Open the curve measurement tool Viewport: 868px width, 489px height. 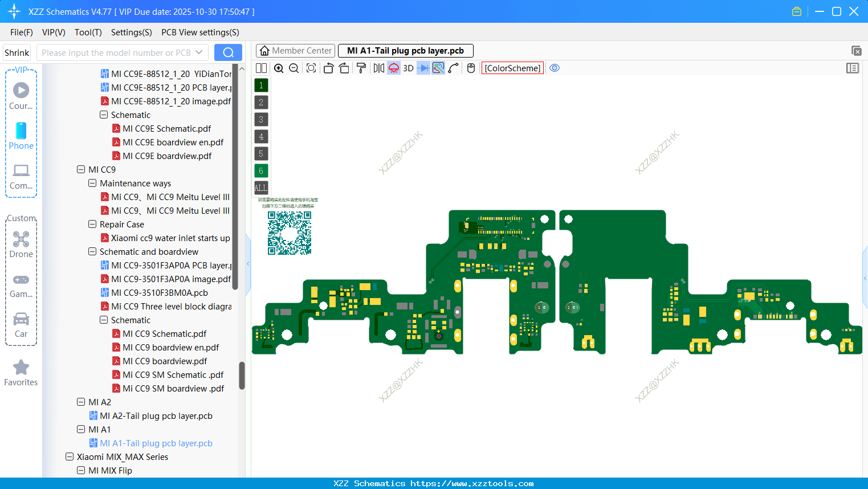pos(453,68)
